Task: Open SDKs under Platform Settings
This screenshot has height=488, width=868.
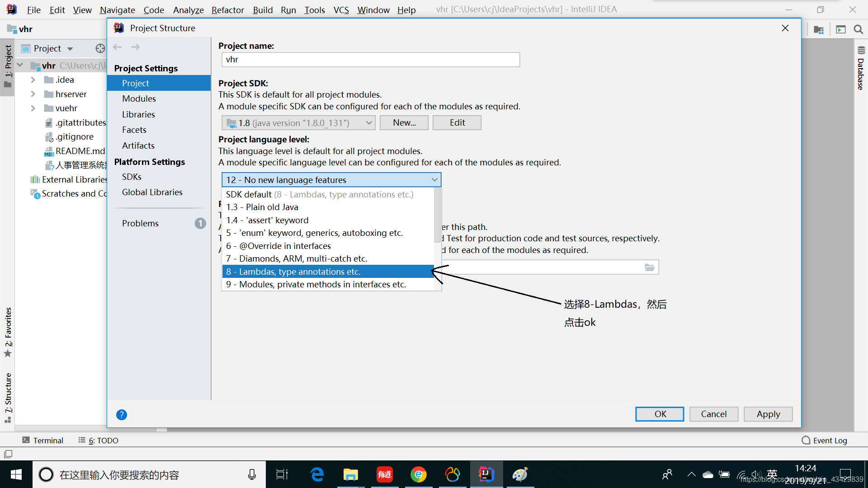Action: (159, 177)
